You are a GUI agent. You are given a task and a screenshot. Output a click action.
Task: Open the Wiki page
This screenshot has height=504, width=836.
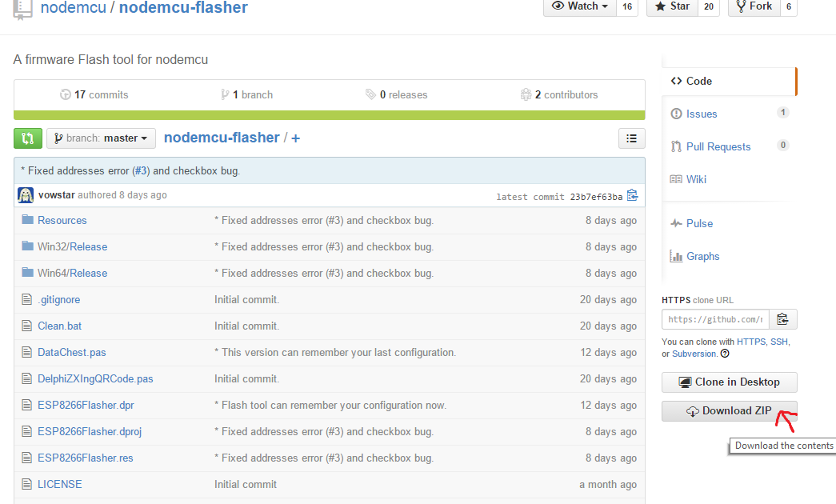click(696, 179)
